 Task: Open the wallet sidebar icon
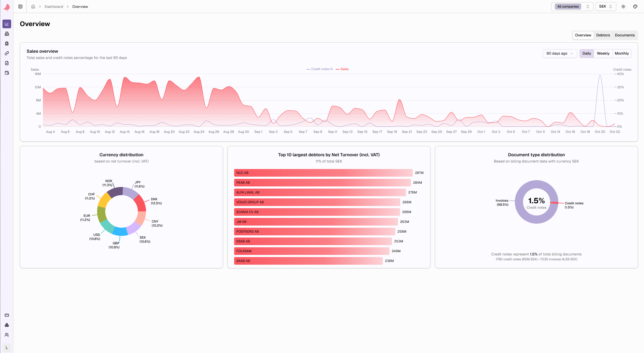(x=7, y=73)
